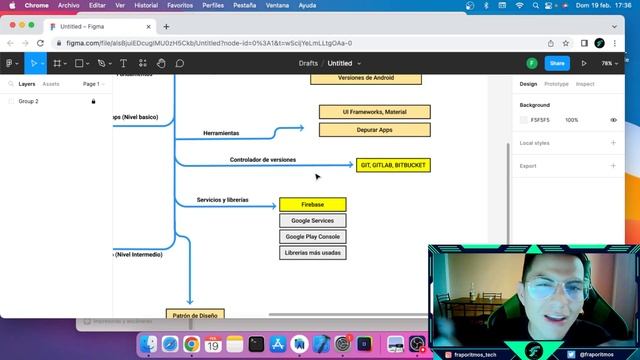This screenshot has height=360, width=640.
Task: Add a local style with plus icon
Action: click(x=613, y=143)
